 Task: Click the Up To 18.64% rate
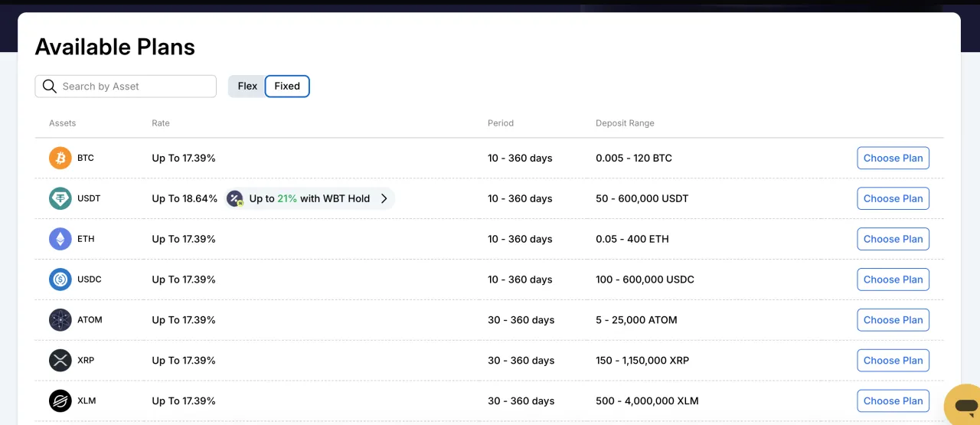point(185,199)
